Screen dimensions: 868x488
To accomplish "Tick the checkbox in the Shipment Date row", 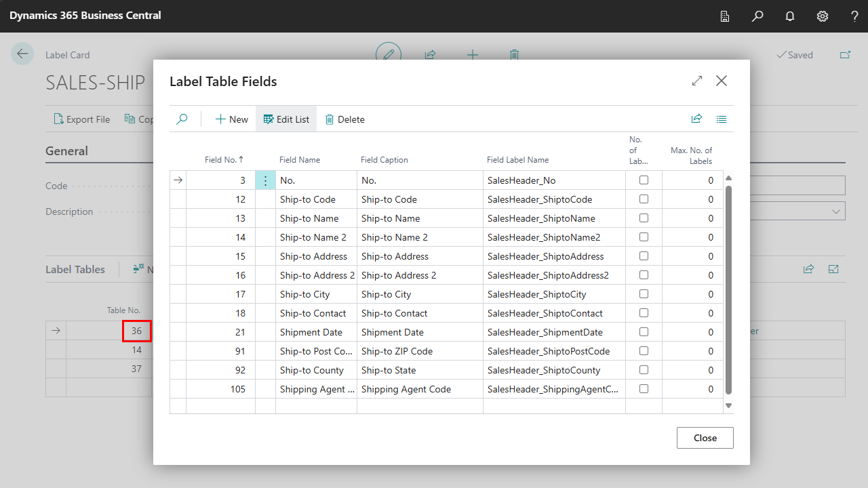I will point(644,332).
